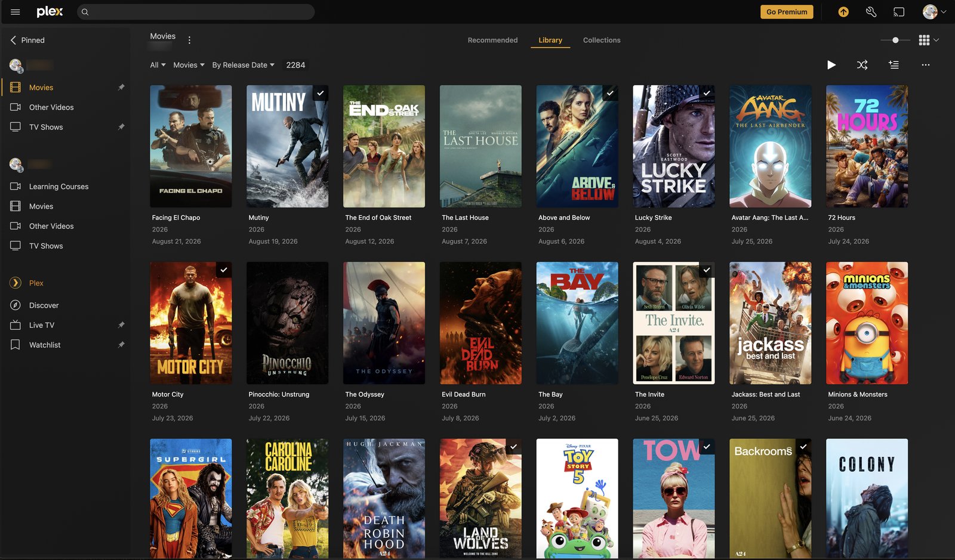Switch to the Recommended tab
955x560 pixels.
492,40
